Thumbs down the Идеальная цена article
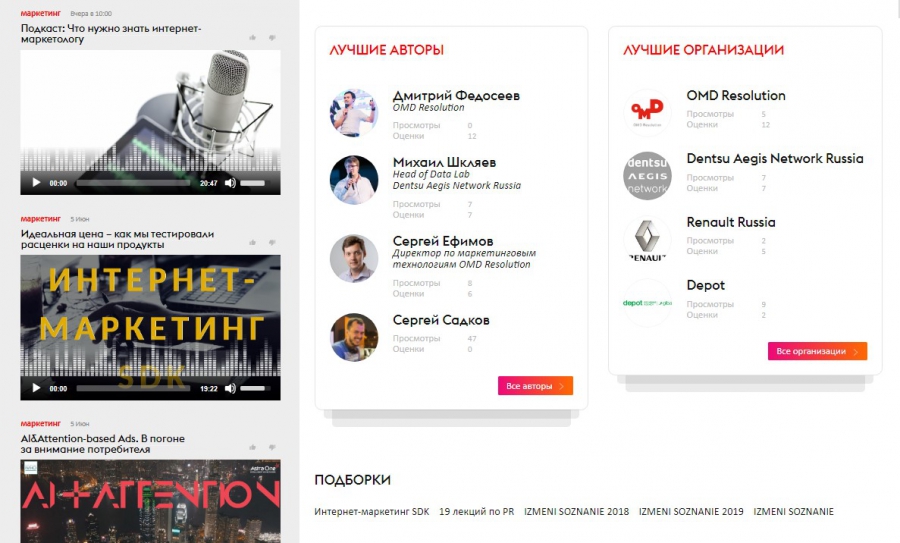Image resolution: width=900 pixels, height=543 pixels. click(272, 242)
